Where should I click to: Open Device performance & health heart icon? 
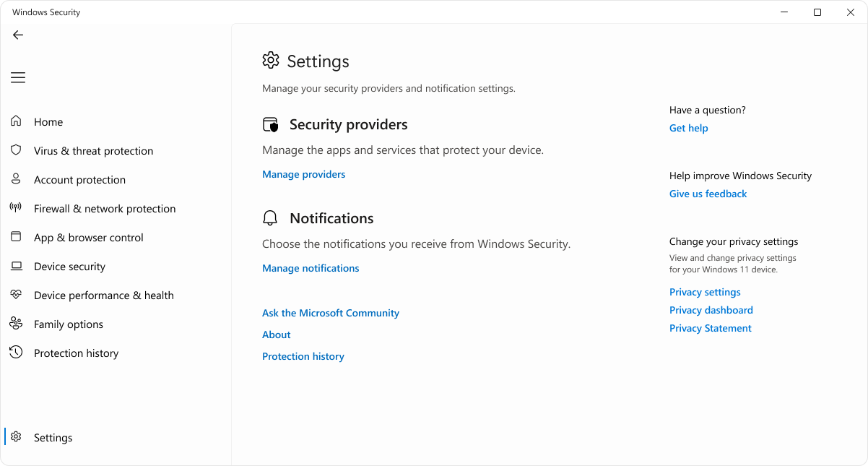pyautogui.click(x=15, y=295)
